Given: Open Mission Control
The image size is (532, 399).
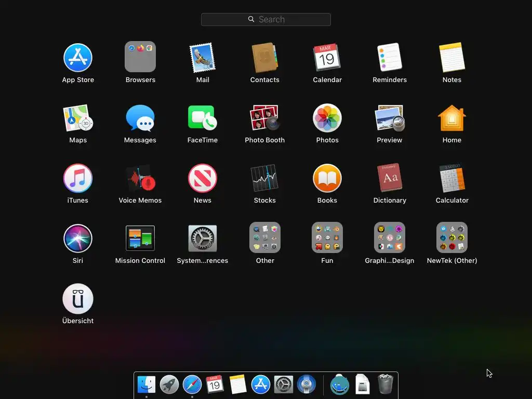Looking at the screenshot, I should [140, 238].
